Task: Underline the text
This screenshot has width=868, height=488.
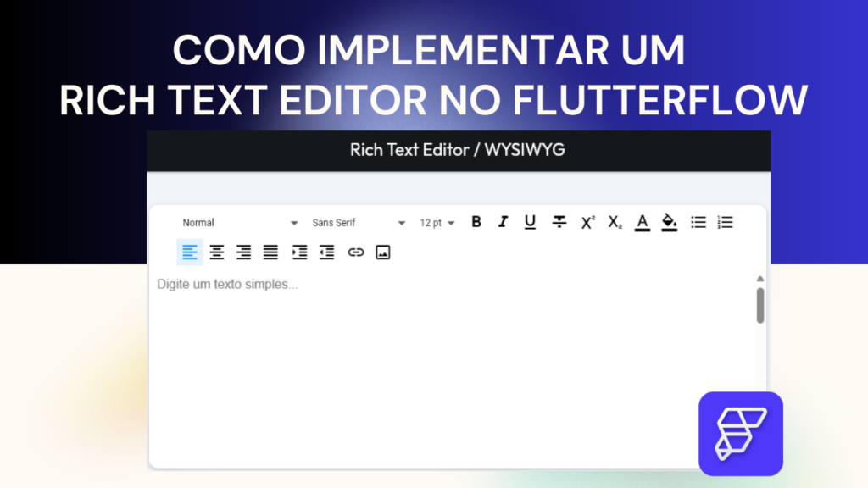Action: pos(530,222)
